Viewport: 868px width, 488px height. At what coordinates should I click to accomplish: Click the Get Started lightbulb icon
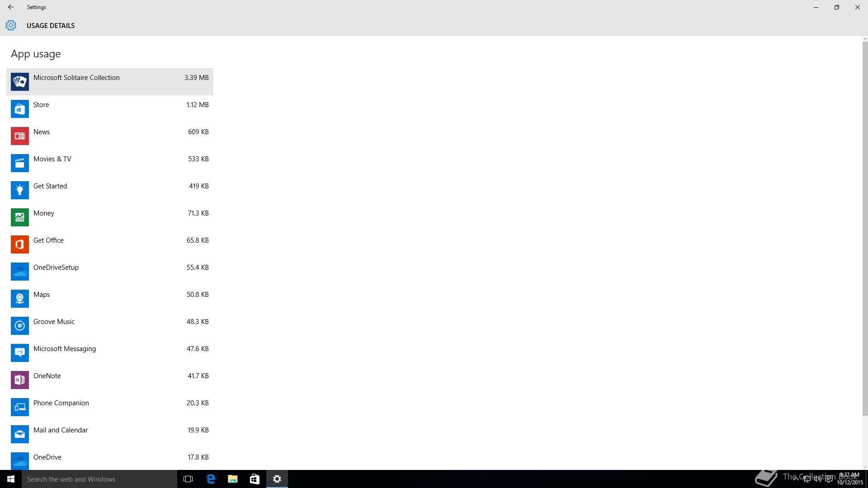tap(20, 190)
